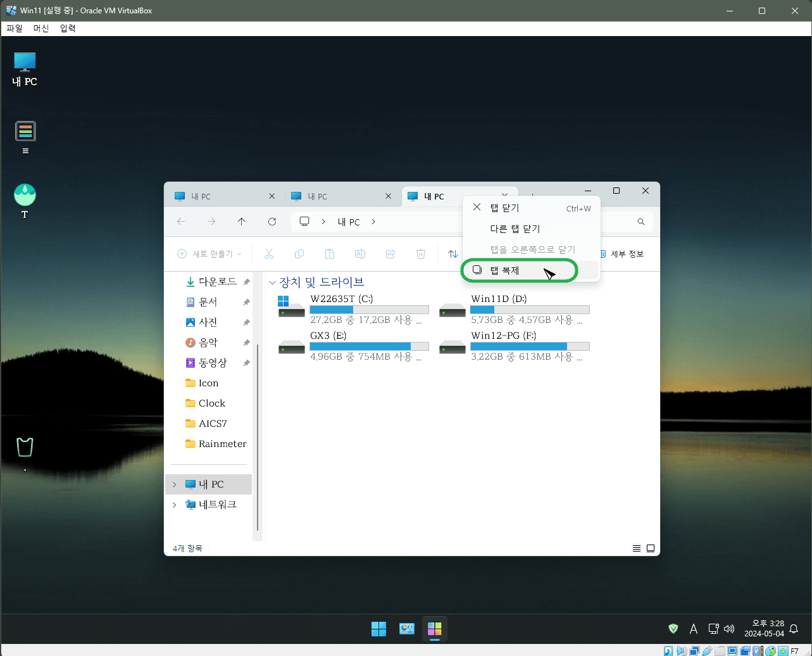Click the navigation pane scrollbar
The image size is (812, 656).
tap(258, 437)
